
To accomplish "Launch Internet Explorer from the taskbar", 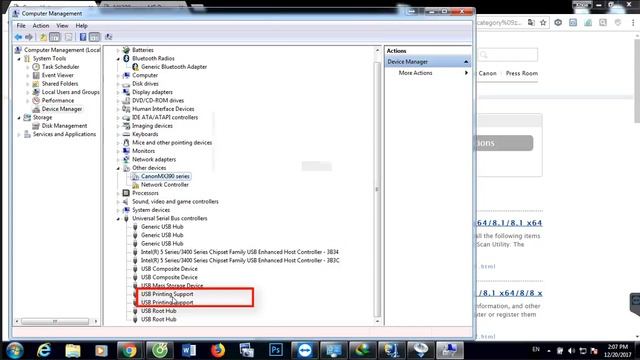I will pos(44,351).
